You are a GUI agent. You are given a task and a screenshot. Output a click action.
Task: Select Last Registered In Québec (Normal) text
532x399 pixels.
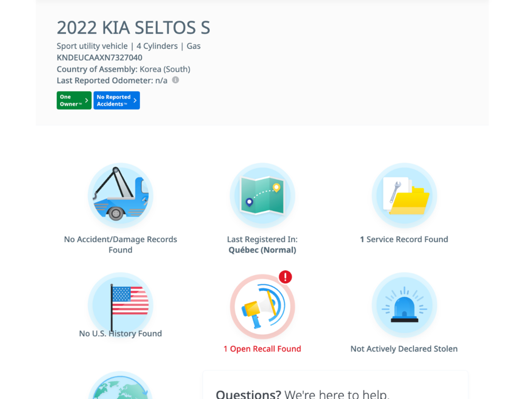pyautogui.click(x=262, y=245)
